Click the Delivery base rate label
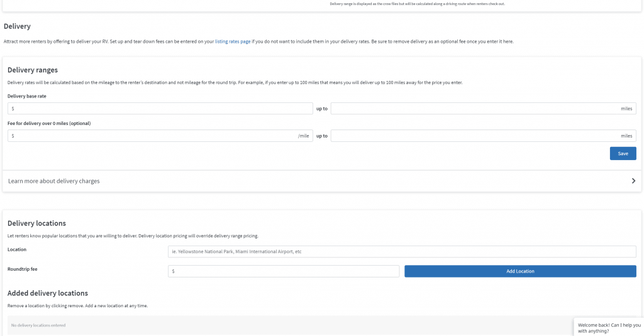 coord(26,96)
